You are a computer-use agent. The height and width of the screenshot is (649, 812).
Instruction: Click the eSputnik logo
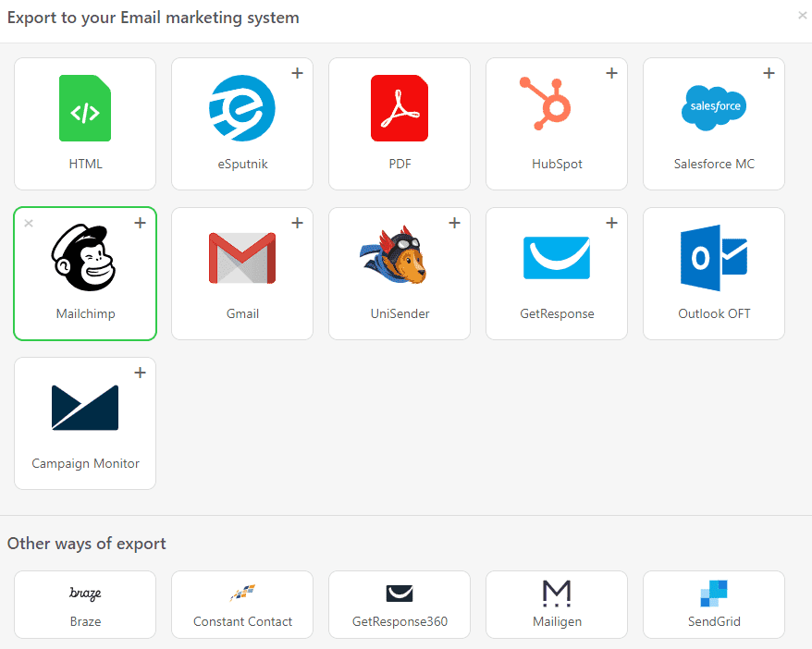click(241, 107)
